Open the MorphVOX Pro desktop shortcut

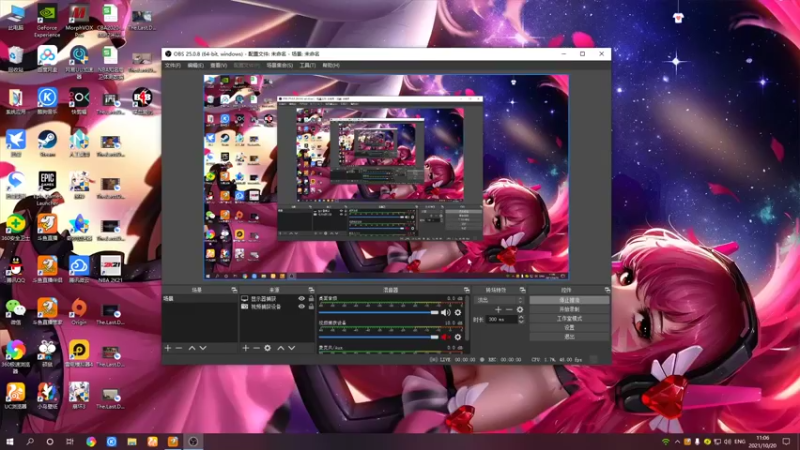79,20
